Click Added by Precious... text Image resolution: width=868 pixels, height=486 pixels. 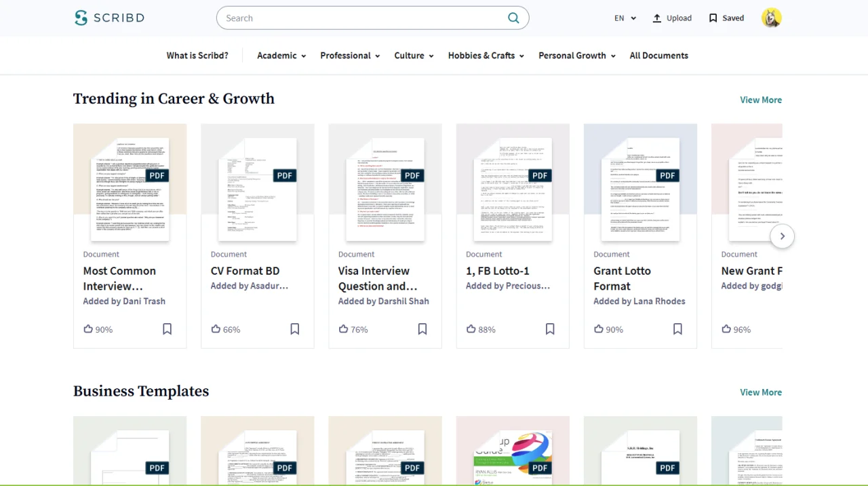pyautogui.click(x=508, y=286)
